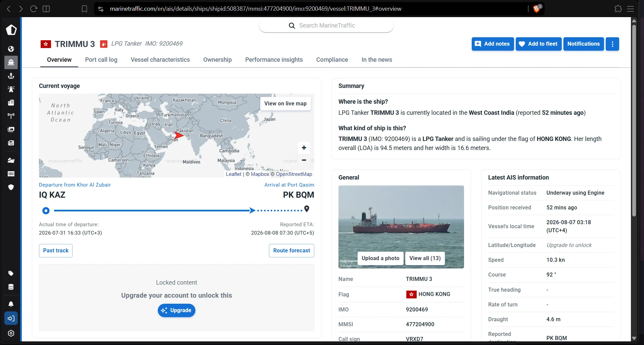Click Upload a photo button

tap(380, 258)
